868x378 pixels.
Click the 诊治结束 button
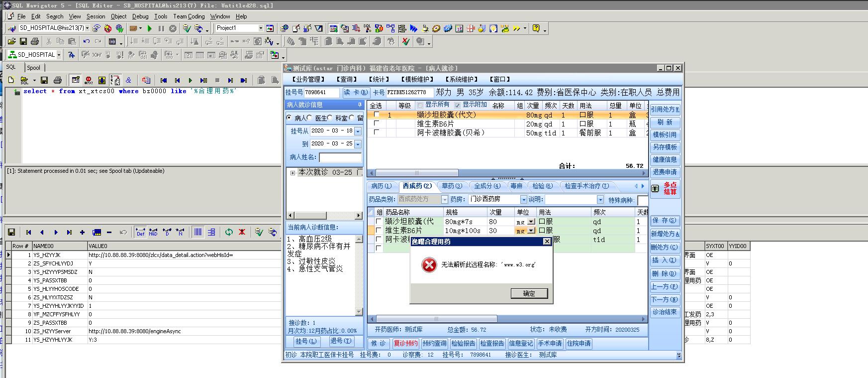click(x=665, y=312)
